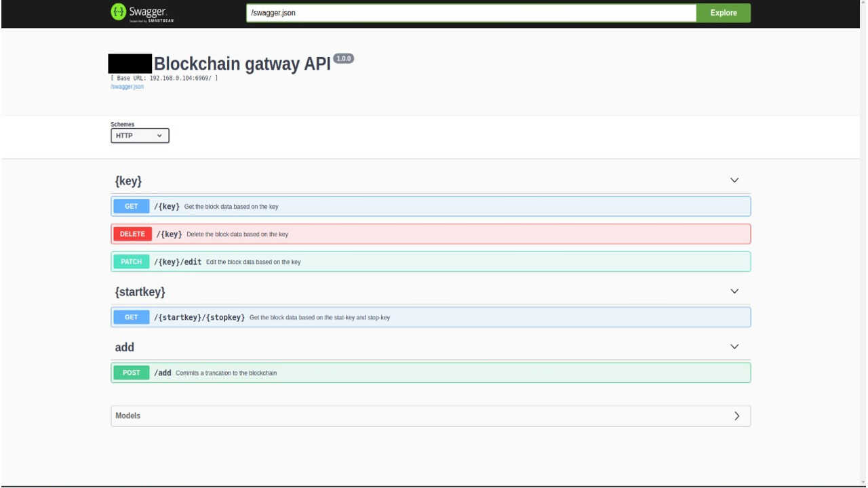Viewport: 868px width, 488px height.
Task: Click the POST badge on /add endpoint
Action: point(131,372)
